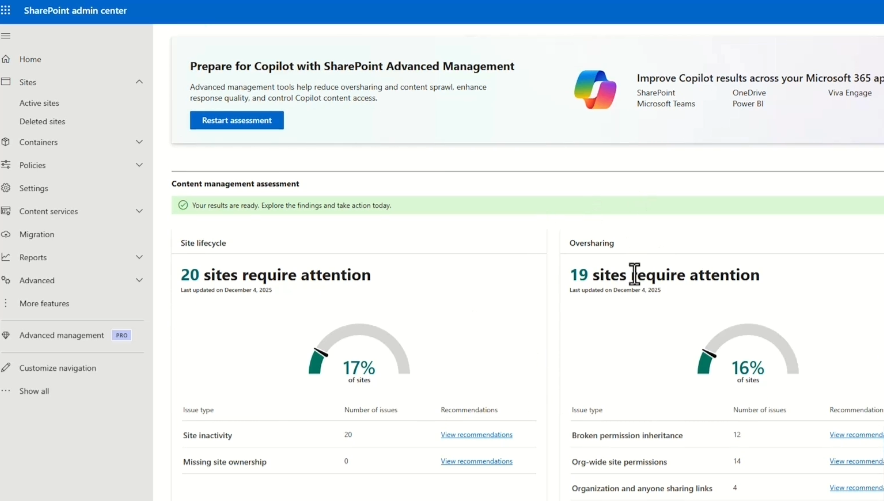This screenshot has height=501, width=884.
Task: Open Deleted sites in navigation
Action: [42, 121]
